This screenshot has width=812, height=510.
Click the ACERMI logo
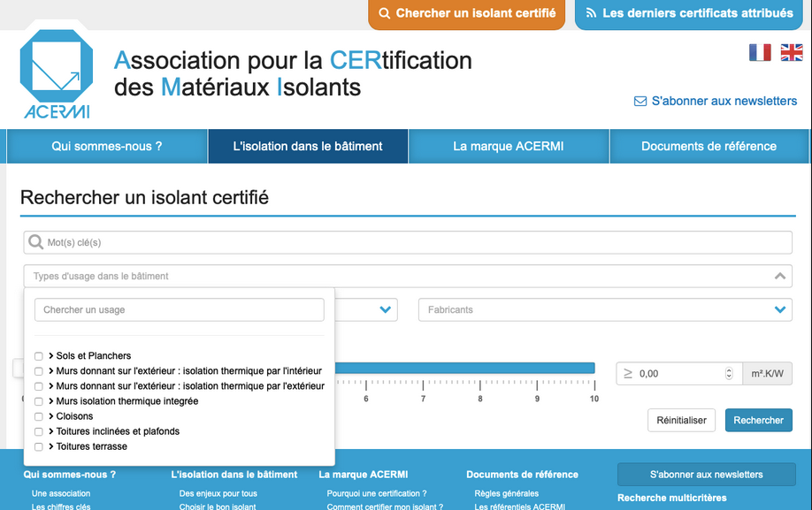57,73
